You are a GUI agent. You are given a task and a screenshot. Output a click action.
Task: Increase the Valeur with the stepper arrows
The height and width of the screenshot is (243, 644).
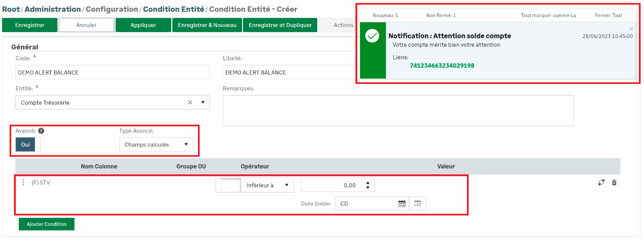[368, 183]
